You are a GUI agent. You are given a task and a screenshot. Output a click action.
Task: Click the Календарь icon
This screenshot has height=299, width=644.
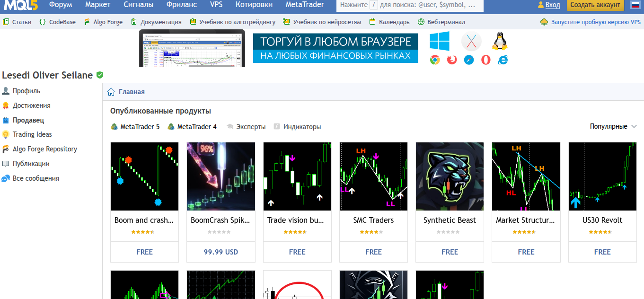click(x=372, y=22)
